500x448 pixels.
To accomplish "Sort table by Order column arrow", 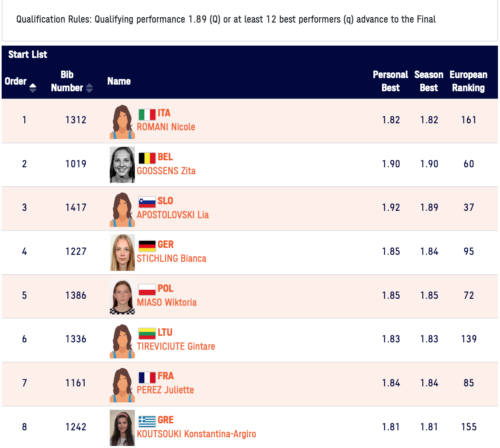I will 33,88.
